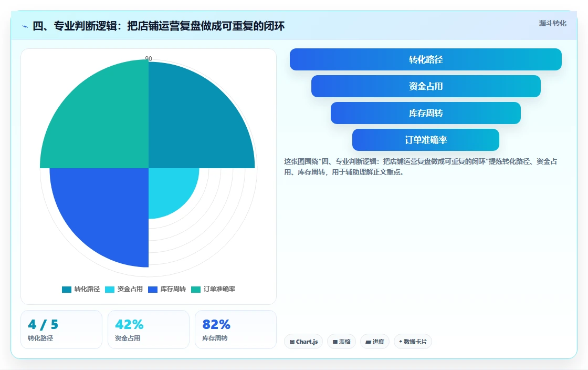Click the 订单准确率 funnel bar
Image resolution: width=588 pixels, height=370 pixels.
coord(426,140)
